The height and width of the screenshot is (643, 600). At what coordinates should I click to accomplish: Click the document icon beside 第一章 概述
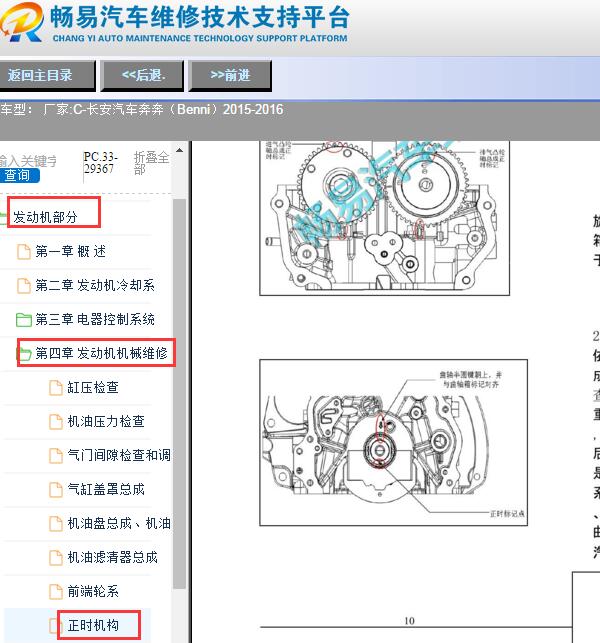point(23,251)
